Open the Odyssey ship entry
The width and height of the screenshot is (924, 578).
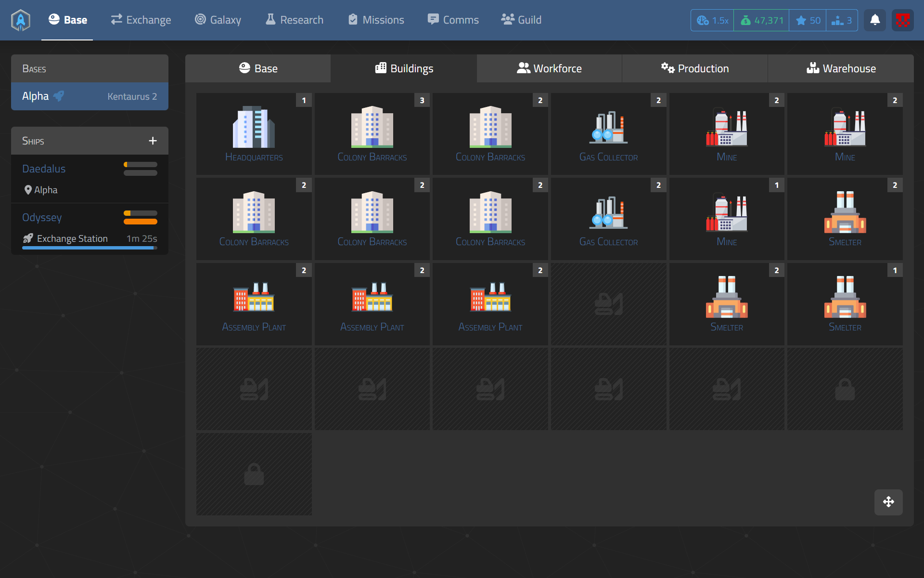[x=42, y=217]
